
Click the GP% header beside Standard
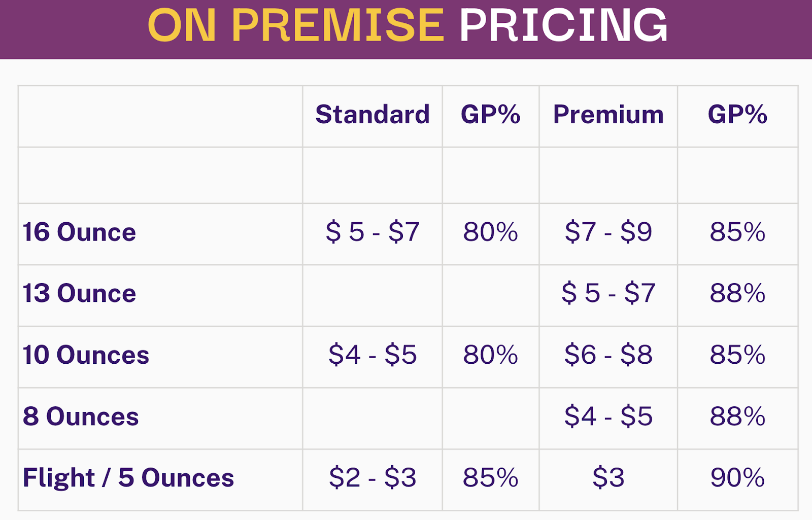[490, 115]
